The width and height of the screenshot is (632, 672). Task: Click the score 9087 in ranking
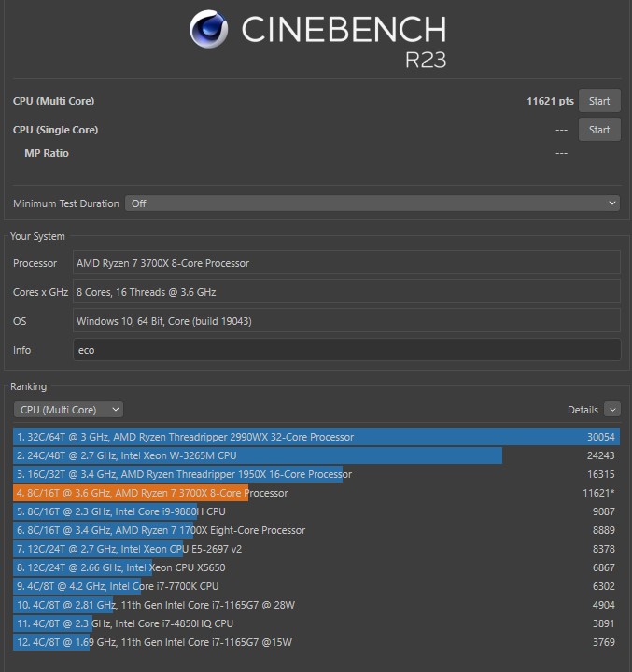(604, 511)
